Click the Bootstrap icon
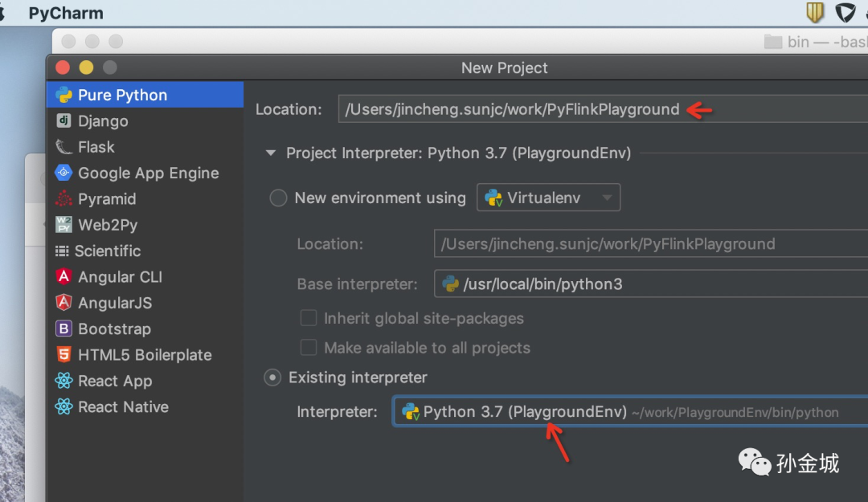 coord(63,329)
